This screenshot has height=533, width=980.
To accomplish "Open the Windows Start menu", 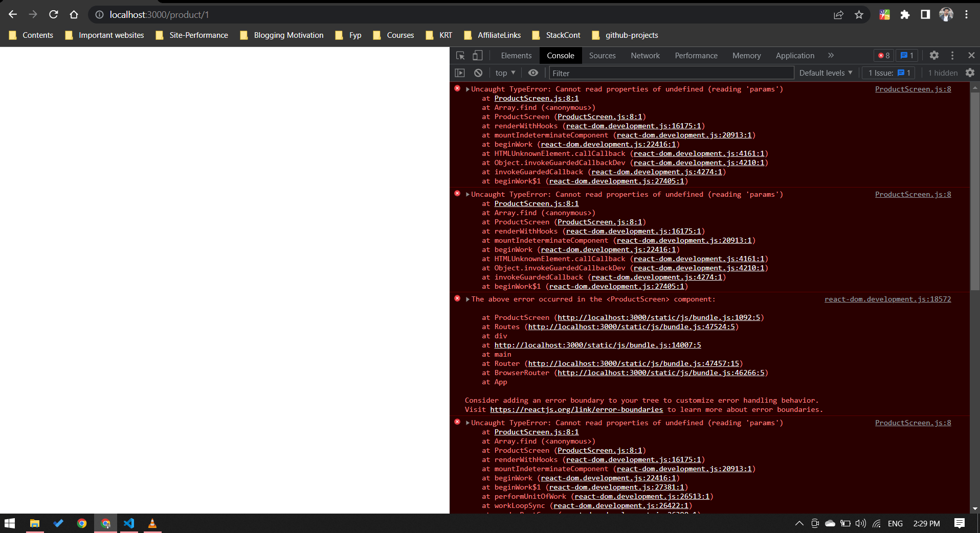I will click(x=10, y=523).
